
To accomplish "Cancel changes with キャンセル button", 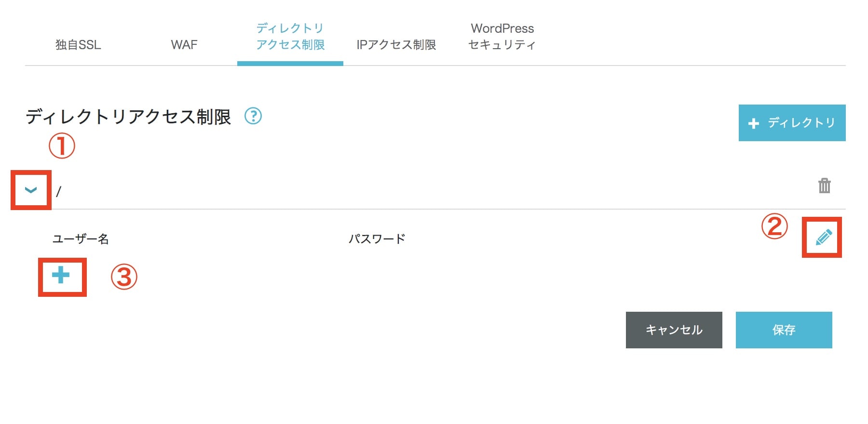I will [674, 330].
